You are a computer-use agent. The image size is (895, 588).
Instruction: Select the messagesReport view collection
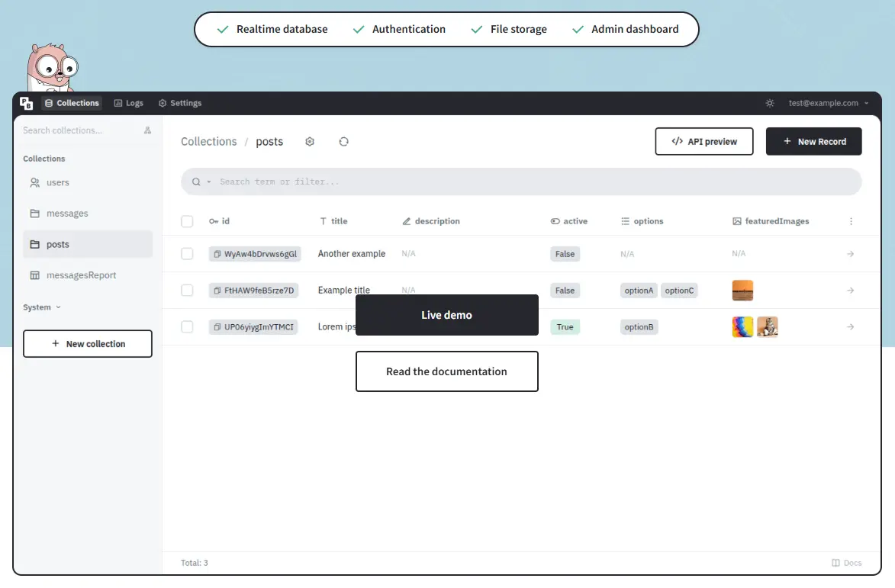87,275
